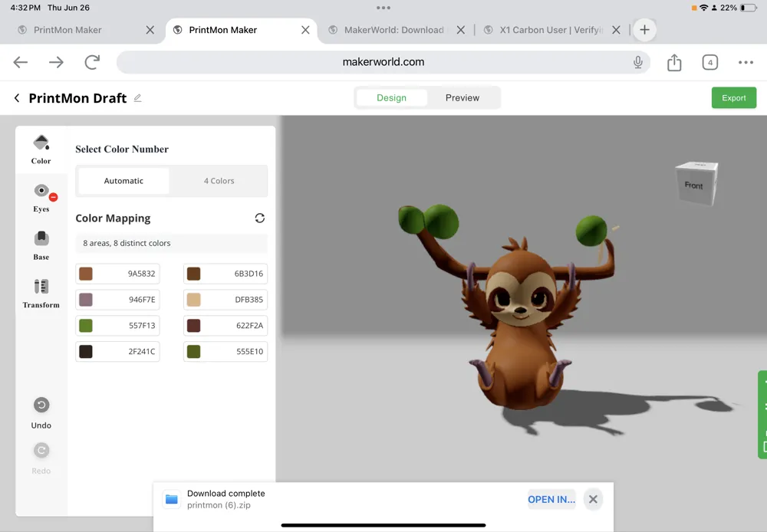Click the Redo icon
Viewport: 767px width, 532px height.
tap(41, 450)
